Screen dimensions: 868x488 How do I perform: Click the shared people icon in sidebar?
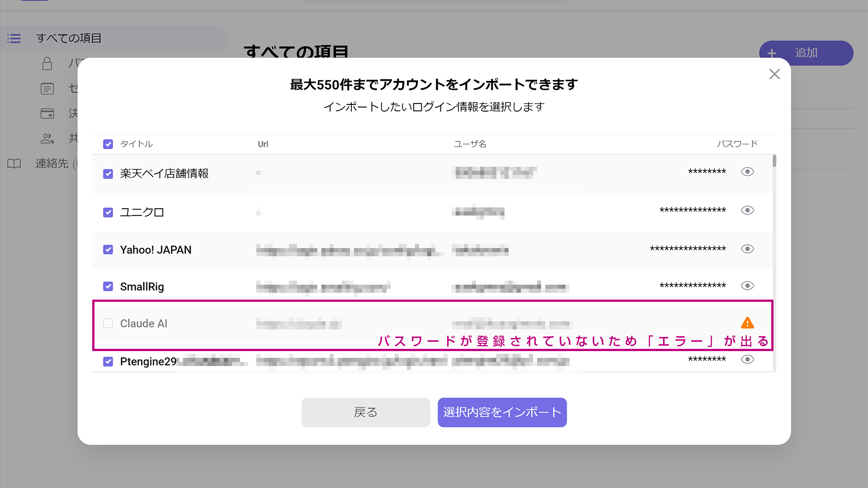(x=47, y=138)
